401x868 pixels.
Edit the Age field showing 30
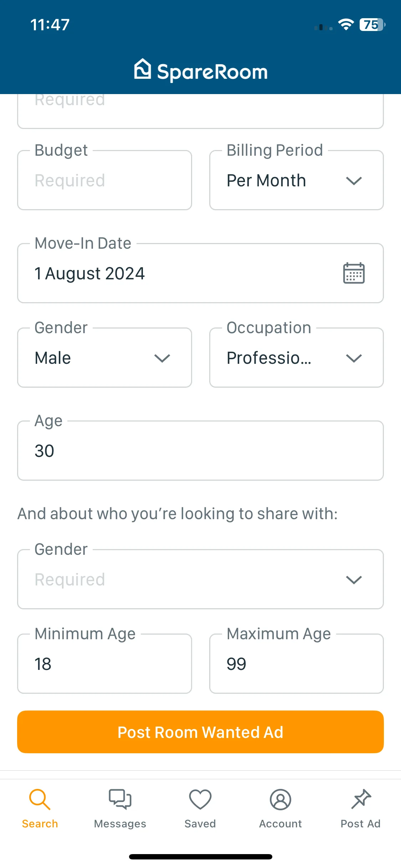200,451
